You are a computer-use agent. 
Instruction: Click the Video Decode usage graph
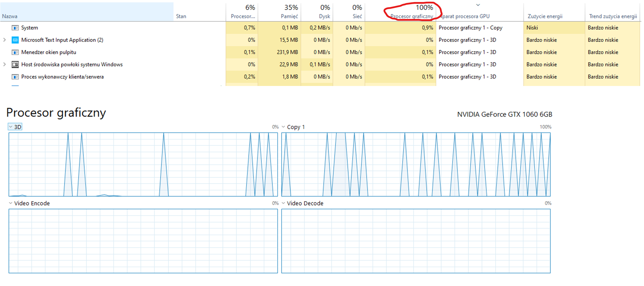click(x=416, y=241)
